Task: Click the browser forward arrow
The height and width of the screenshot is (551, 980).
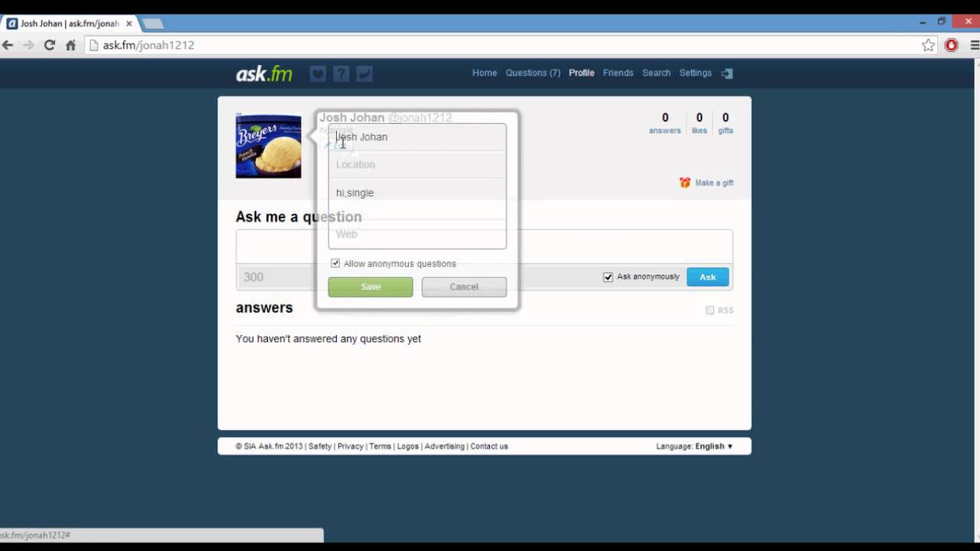Action: [28, 45]
